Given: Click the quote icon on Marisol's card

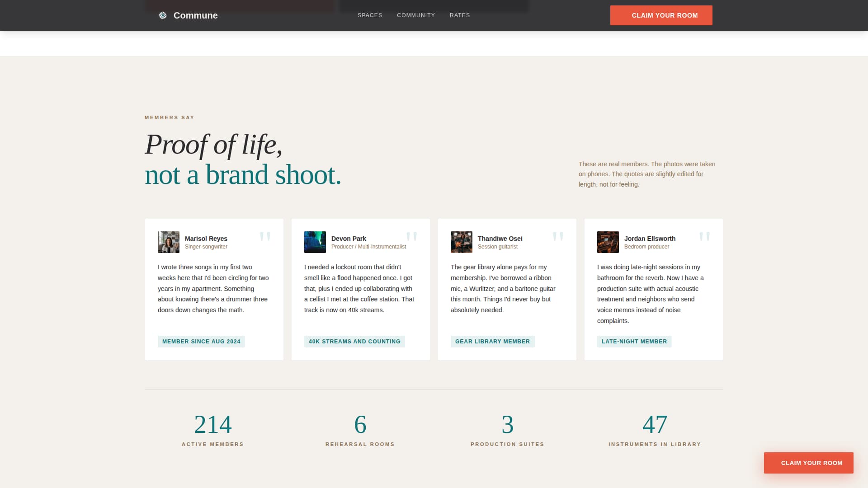Looking at the screenshot, I should pos(266,236).
